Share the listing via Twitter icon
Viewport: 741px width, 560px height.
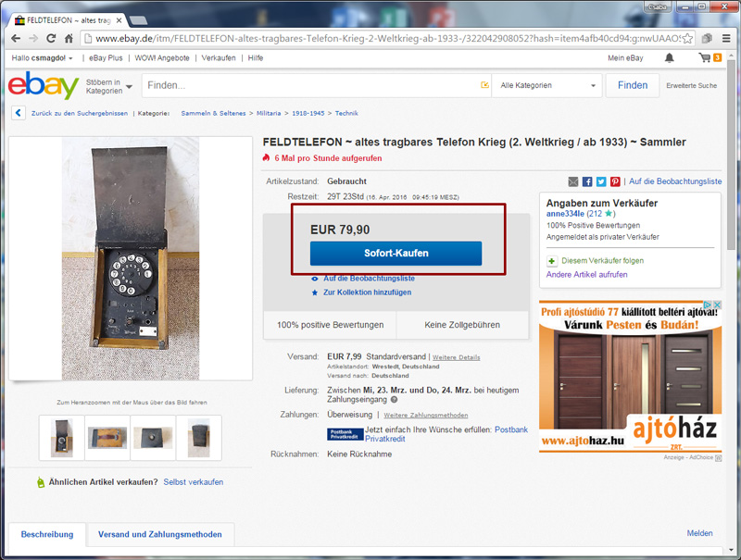coord(601,181)
